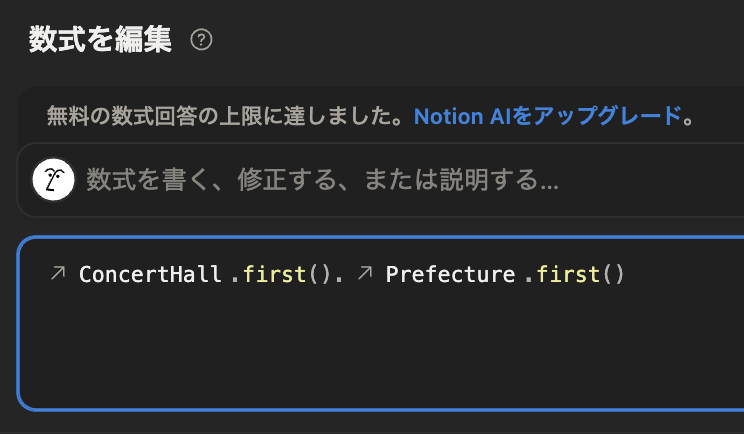This screenshot has height=434, width=744.
Task: Place cursor after the final closing parenthesis
Action: click(625, 274)
